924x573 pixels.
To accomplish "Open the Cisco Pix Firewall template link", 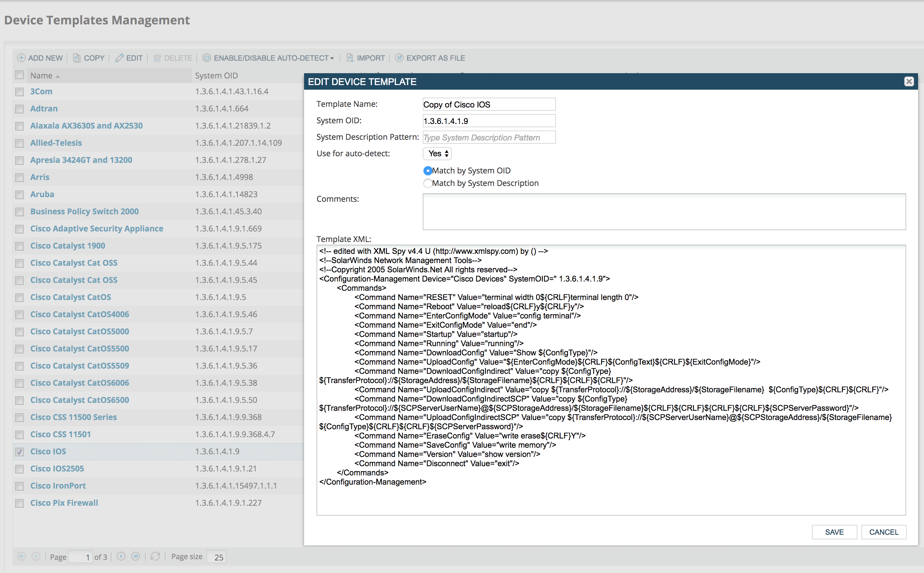I will pos(64,503).
